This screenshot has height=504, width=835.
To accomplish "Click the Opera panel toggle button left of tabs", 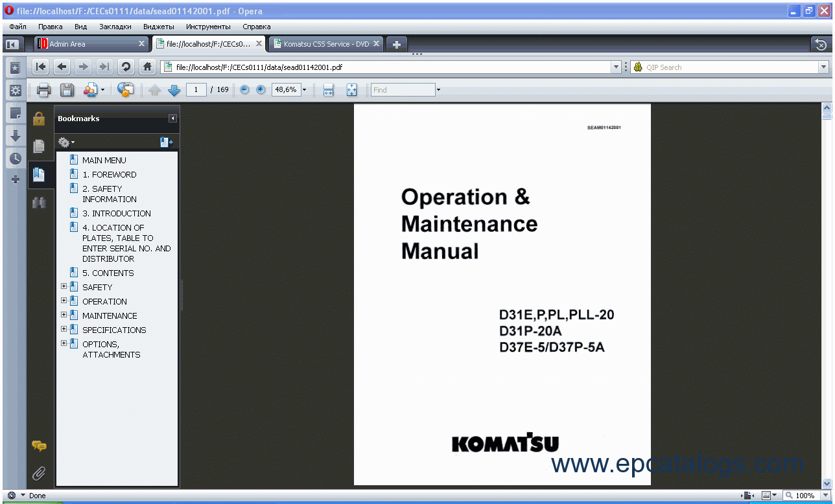I will (x=12, y=44).
